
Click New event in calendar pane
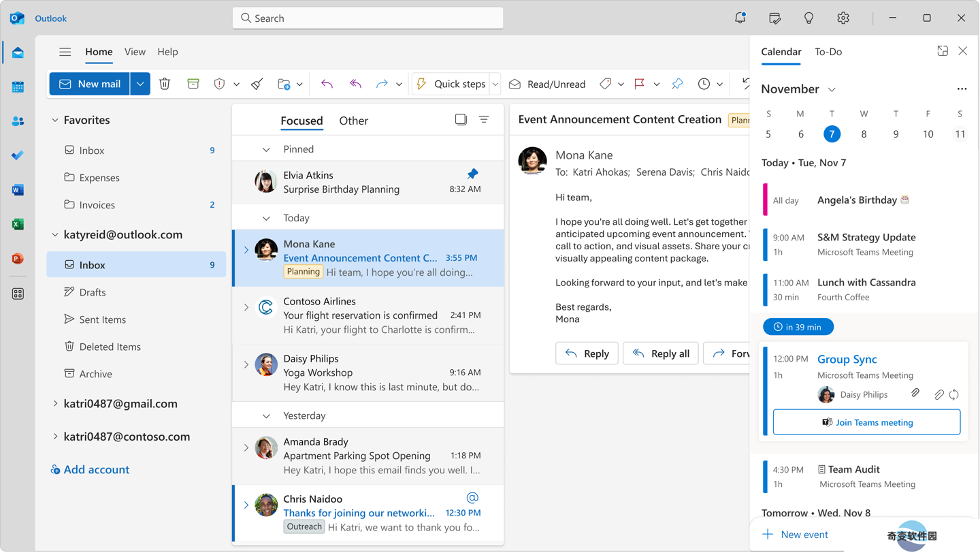coord(795,535)
